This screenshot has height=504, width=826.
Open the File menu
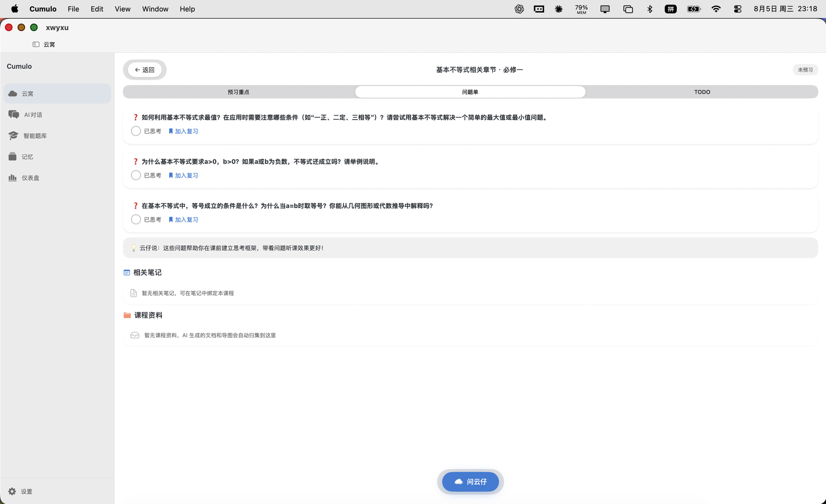point(73,9)
